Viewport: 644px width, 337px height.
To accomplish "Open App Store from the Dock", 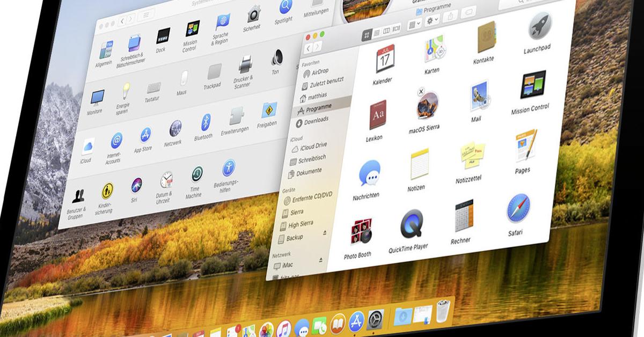I will (356, 321).
